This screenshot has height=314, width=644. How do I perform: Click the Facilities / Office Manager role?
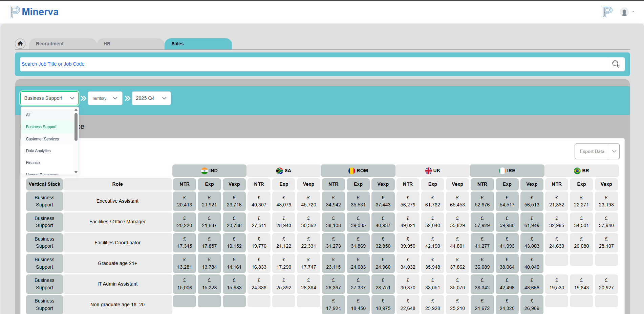[117, 222]
